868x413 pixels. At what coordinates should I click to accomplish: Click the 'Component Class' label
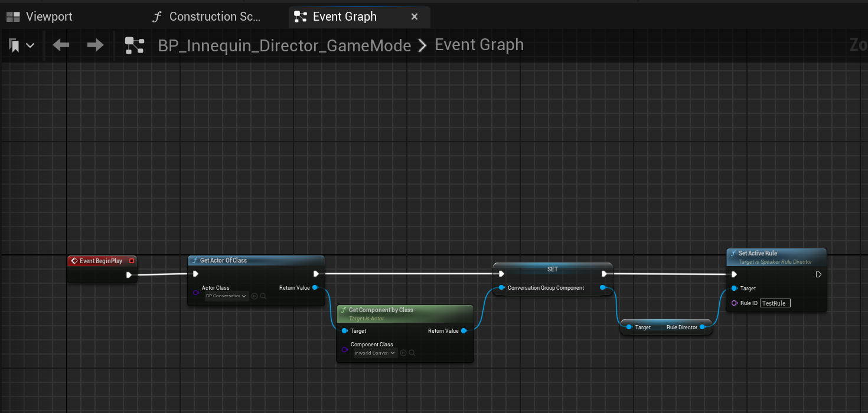coord(372,345)
